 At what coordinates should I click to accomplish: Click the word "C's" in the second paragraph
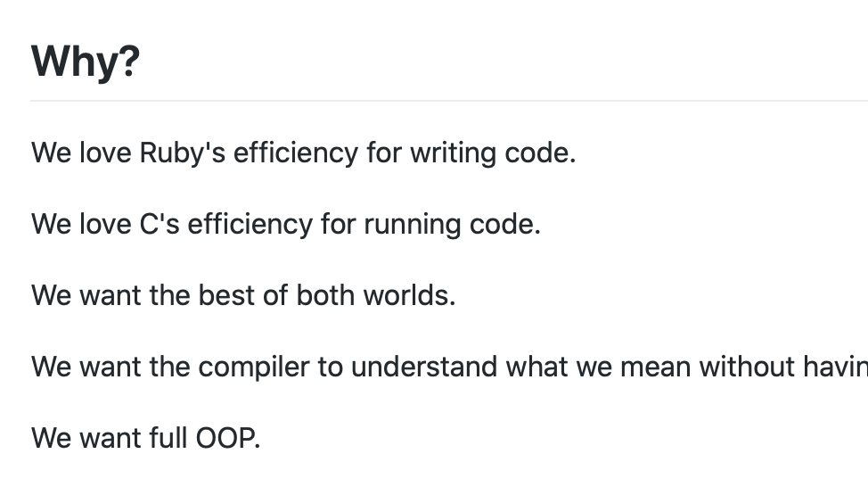[x=160, y=225]
